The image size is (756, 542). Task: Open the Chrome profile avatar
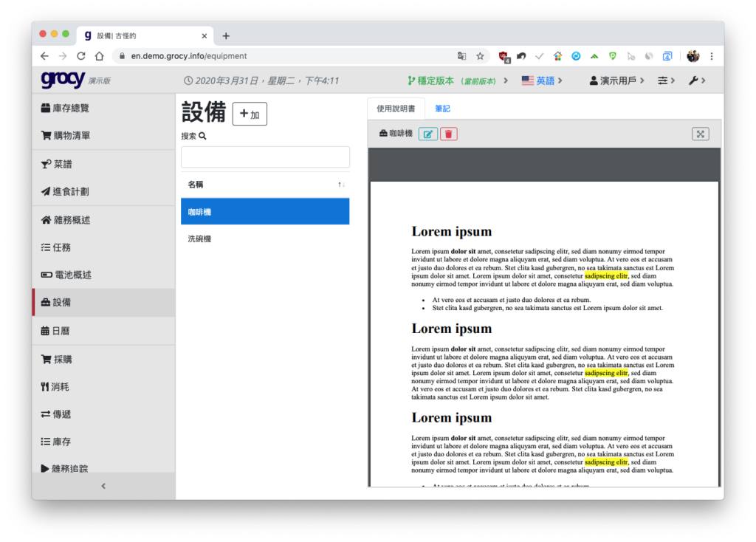coord(693,56)
